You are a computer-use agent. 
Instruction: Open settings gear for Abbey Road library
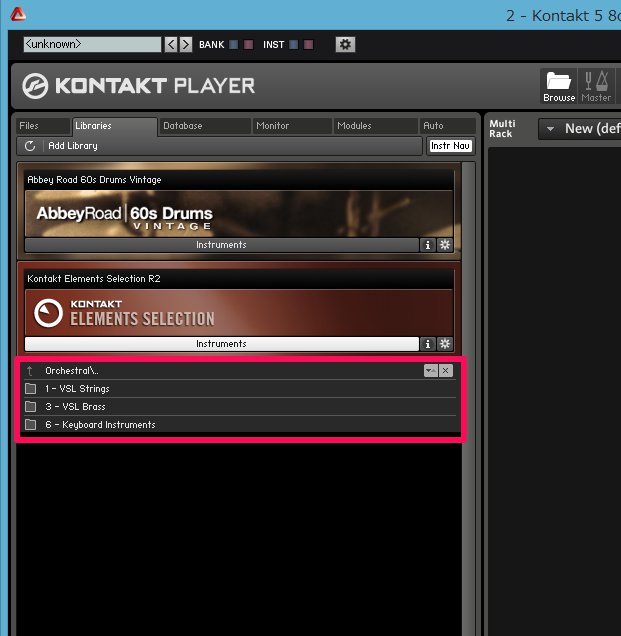445,245
